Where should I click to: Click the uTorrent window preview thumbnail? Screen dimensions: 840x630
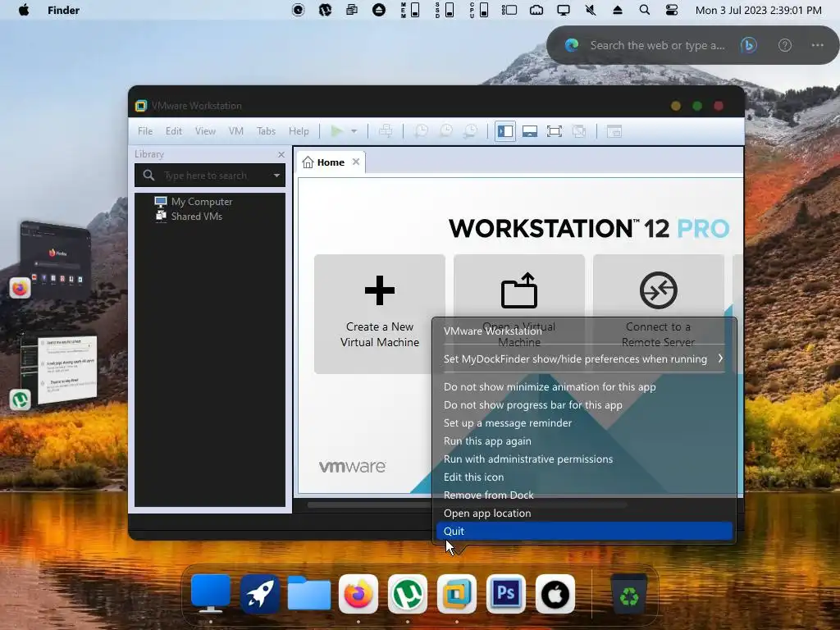[x=59, y=370]
